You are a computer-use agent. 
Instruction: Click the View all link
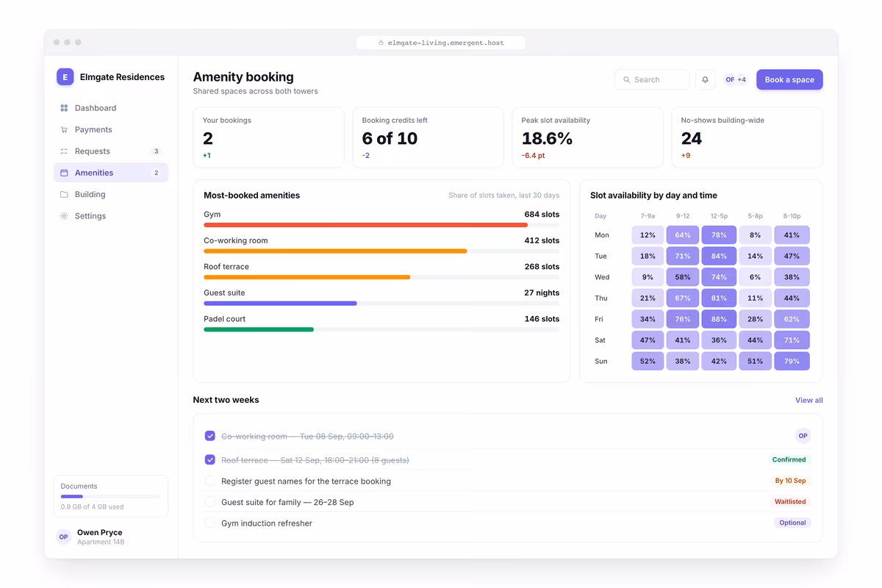808,400
